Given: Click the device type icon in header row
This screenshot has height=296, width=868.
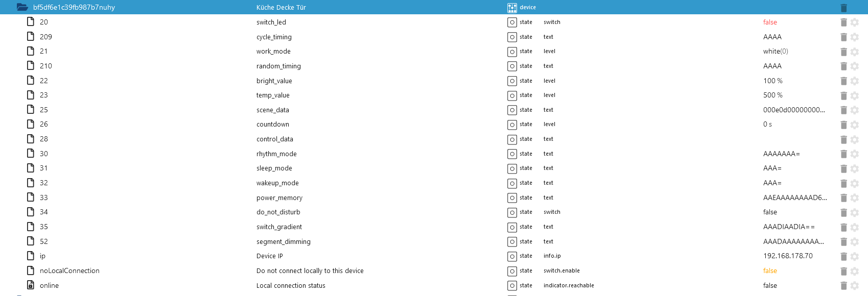Looking at the screenshot, I should [x=512, y=8].
